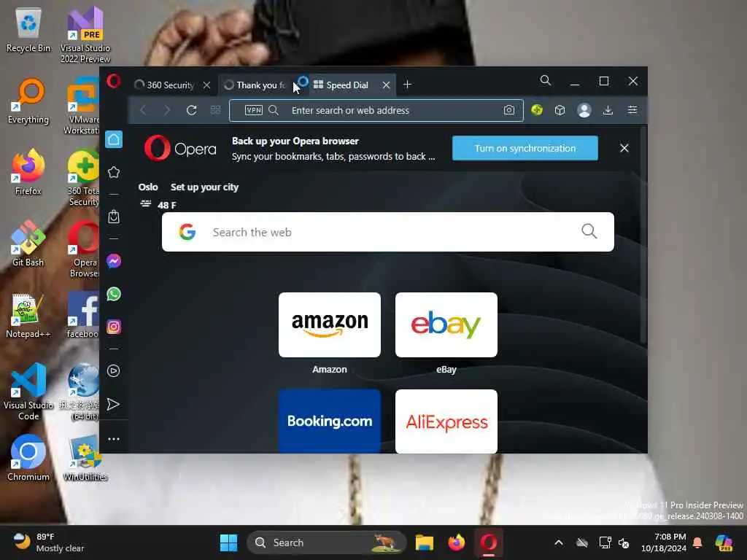
Task: Open the extensions cube icon
Action: [560, 111]
